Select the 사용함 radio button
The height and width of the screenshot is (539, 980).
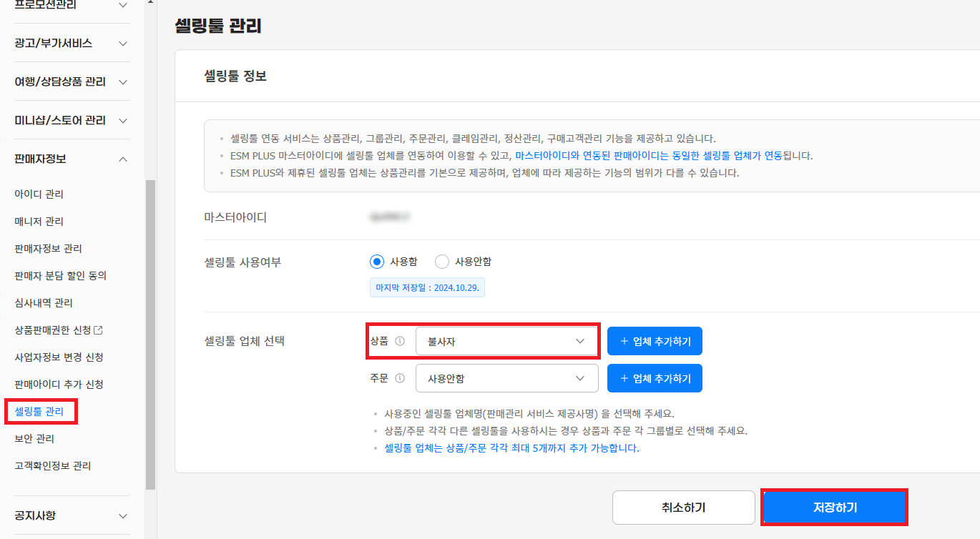(x=377, y=262)
